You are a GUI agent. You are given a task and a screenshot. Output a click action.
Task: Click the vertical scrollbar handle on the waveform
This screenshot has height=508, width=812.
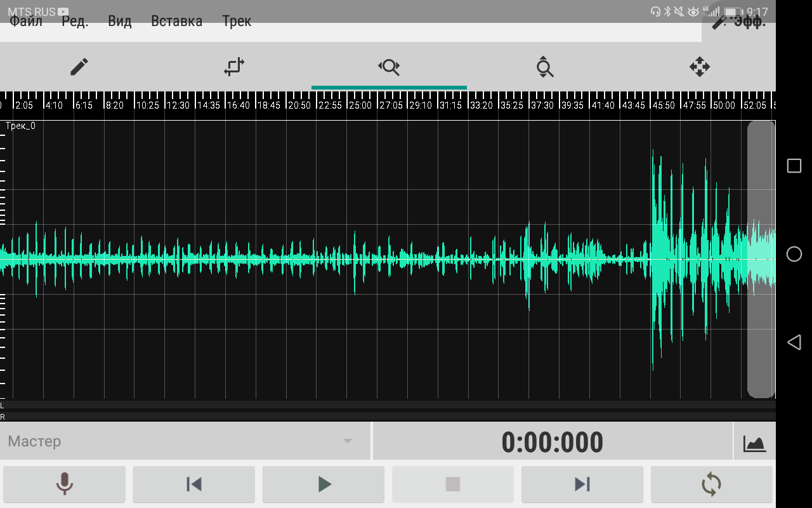coord(761,259)
